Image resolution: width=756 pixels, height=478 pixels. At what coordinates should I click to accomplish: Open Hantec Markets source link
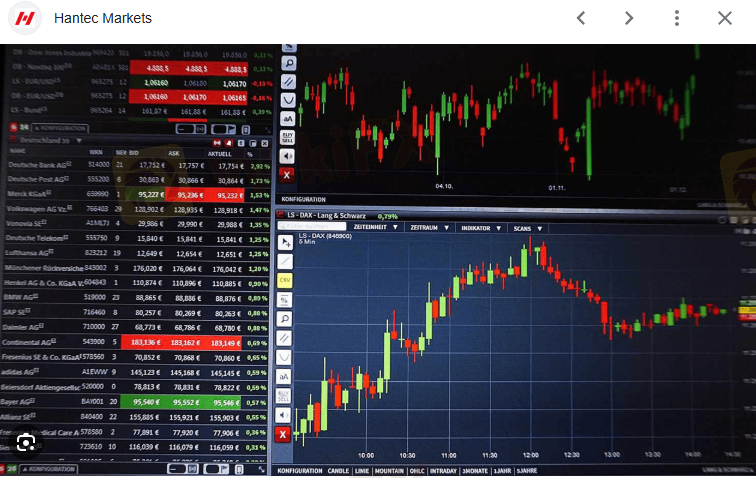pos(103,18)
